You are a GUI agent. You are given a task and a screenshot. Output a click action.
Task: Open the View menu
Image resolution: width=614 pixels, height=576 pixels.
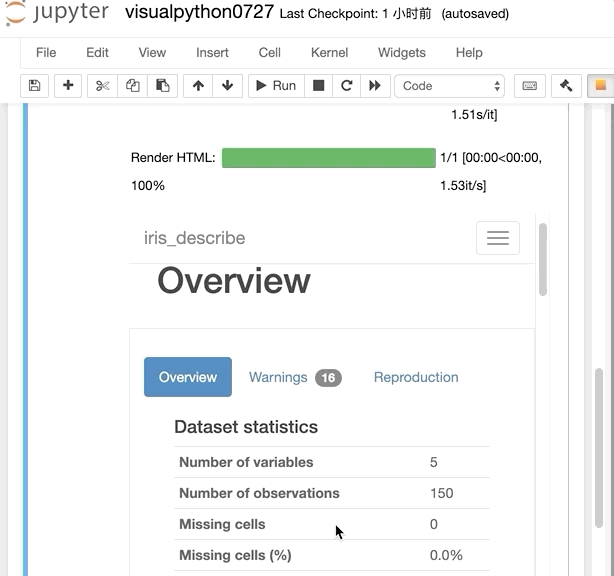152,52
